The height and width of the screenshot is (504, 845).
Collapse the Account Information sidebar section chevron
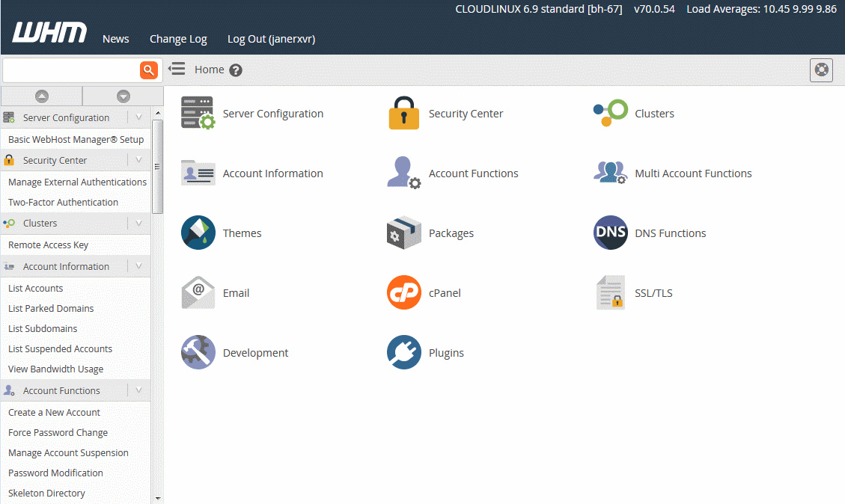point(139,266)
